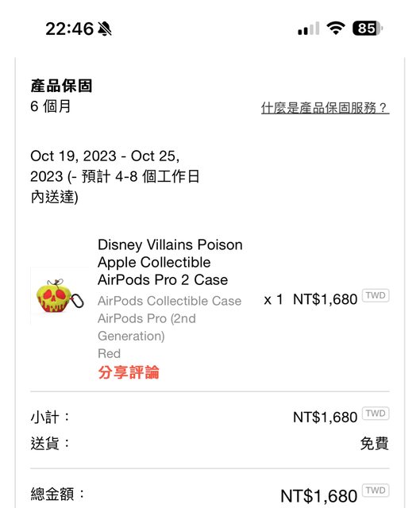This screenshot has height=508, width=420.
Task: Tap the muted bell icon in the status bar
Action: pyautogui.click(x=105, y=29)
